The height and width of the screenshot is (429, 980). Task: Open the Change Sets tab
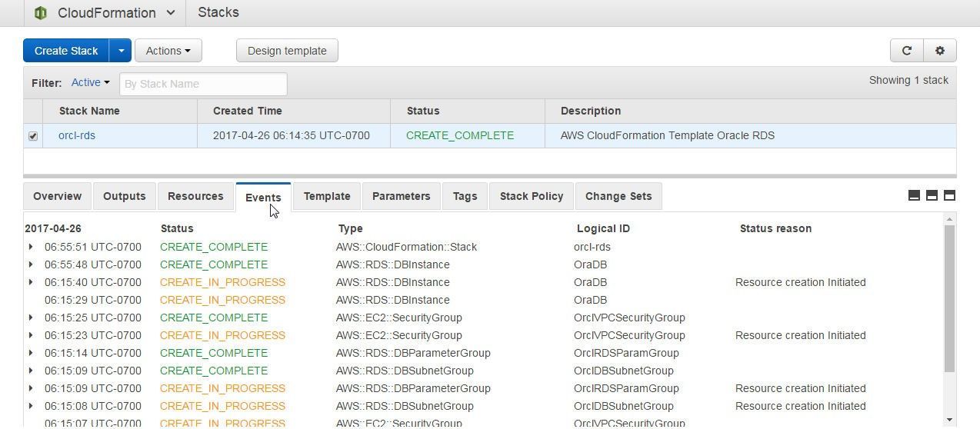click(x=618, y=196)
